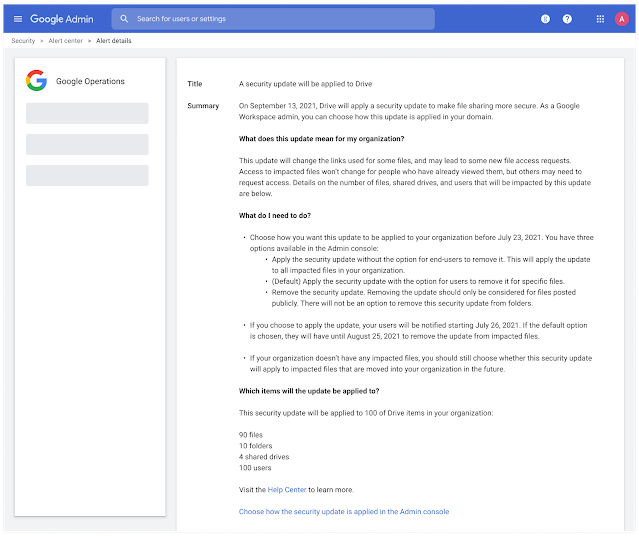Image resolution: width=639 pixels, height=536 pixels.
Task: Open the Google apps grid launcher
Action: (x=600, y=19)
